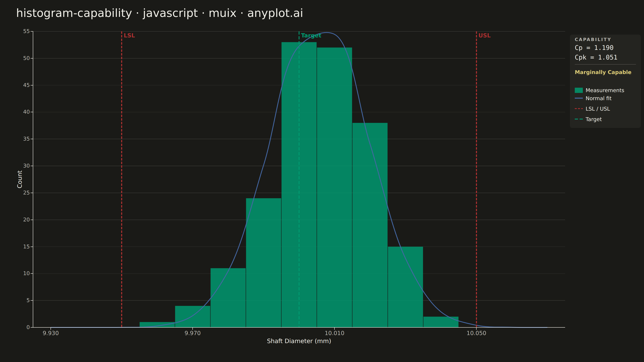Click the histogram bar with count 11

(228, 298)
